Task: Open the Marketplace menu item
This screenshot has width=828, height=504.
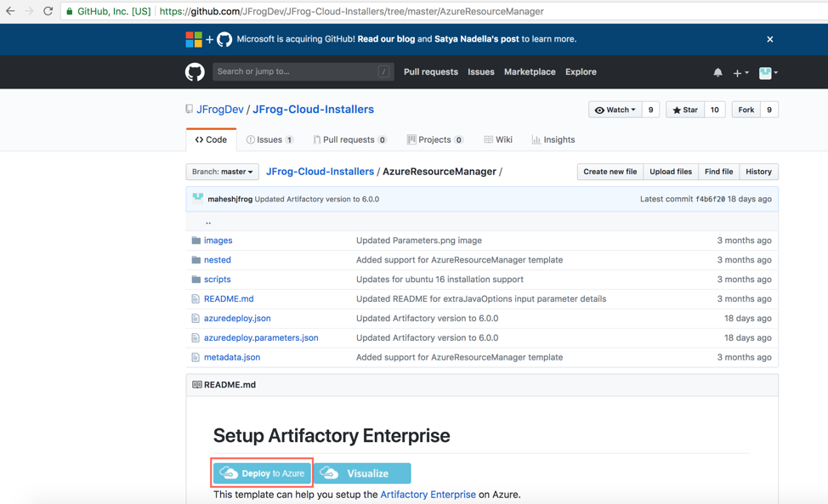Action: (530, 71)
